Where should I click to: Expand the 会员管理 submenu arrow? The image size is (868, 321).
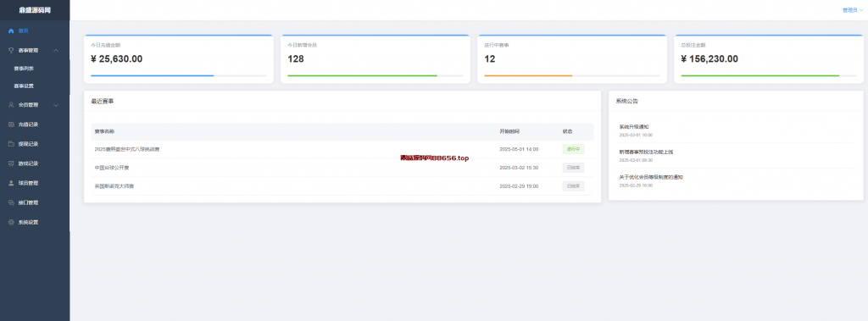pyautogui.click(x=56, y=105)
